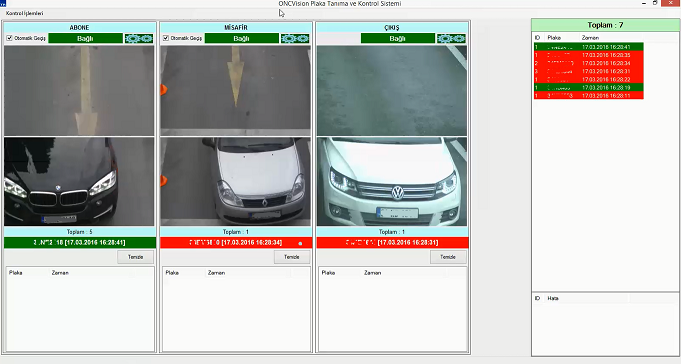Open captured silver Renault snapshot
This screenshot has height=364, width=682.
tap(236, 181)
